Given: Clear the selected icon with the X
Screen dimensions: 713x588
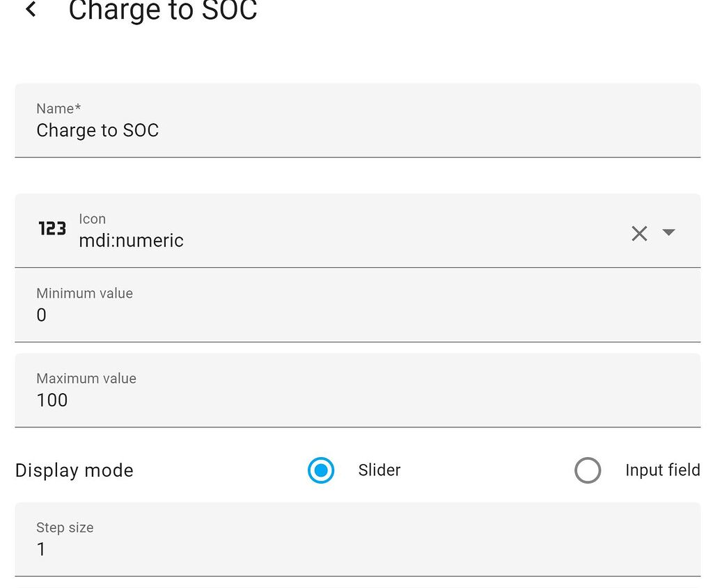Looking at the screenshot, I should pyautogui.click(x=639, y=233).
